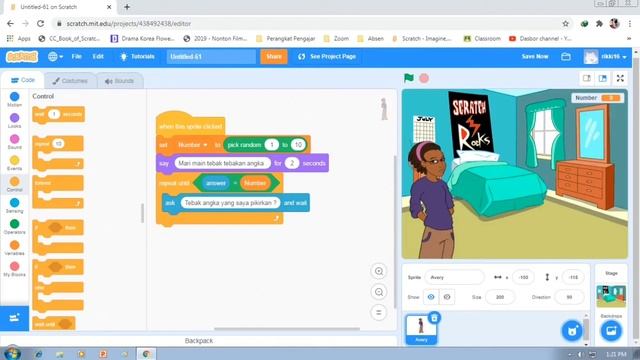Zoom in the code workspace
640x360 pixels.
coord(379,271)
